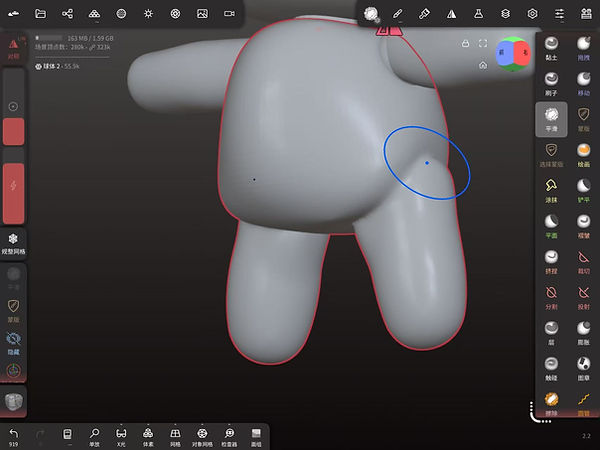Toggle the object Wireframe (对象网格) display

[x=202, y=437]
